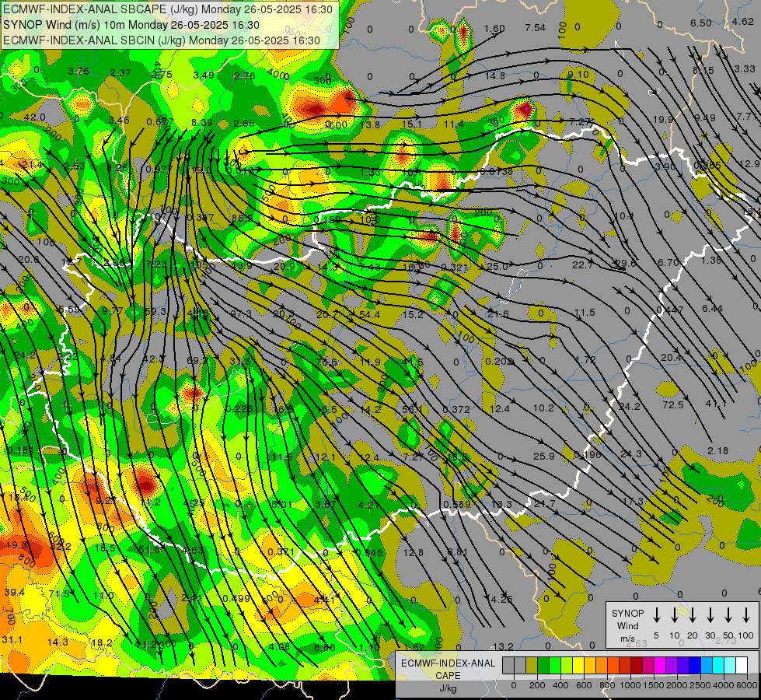The image size is (761, 700).
Task: Click the map value 25.9
Action: (x=543, y=456)
